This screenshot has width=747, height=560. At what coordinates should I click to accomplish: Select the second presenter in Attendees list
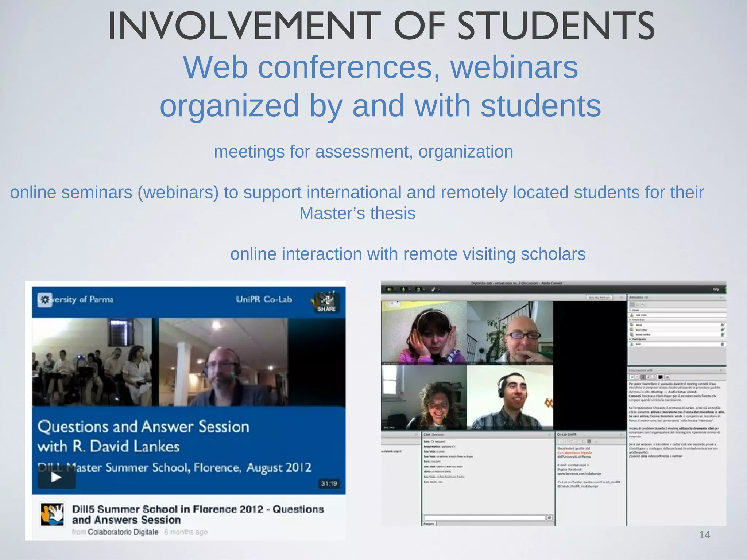pos(677,330)
